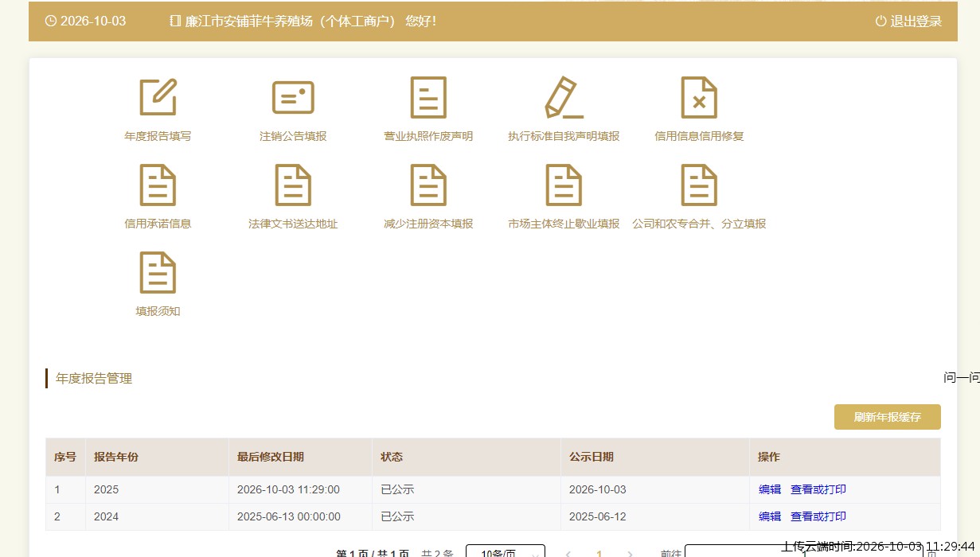
Task: Click the timestamp 2026-10-03 11:29:00
Action: [x=289, y=489]
